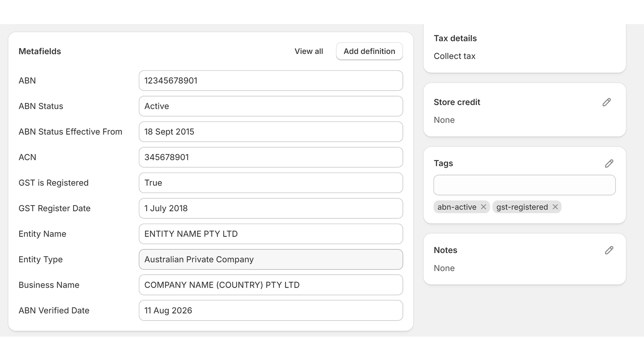This screenshot has width=644, height=362.
Task: Click the Tags edit pencil icon
Action: 609,163
